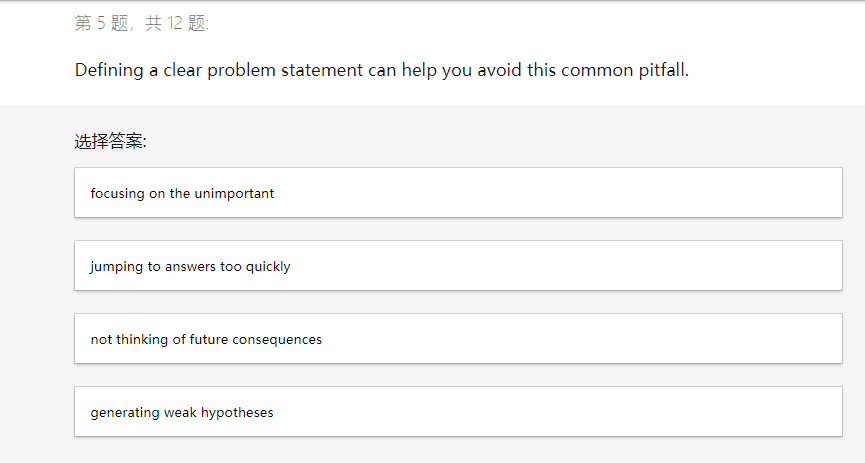The width and height of the screenshot is (865, 463).
Task: Choose "jumping to answers too quickly" option
Action: 190,266
